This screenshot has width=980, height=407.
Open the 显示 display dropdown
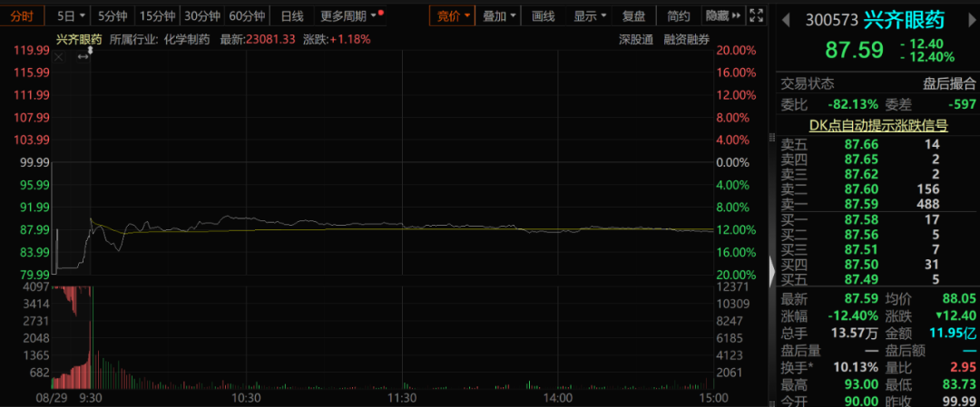coord(591,16)
